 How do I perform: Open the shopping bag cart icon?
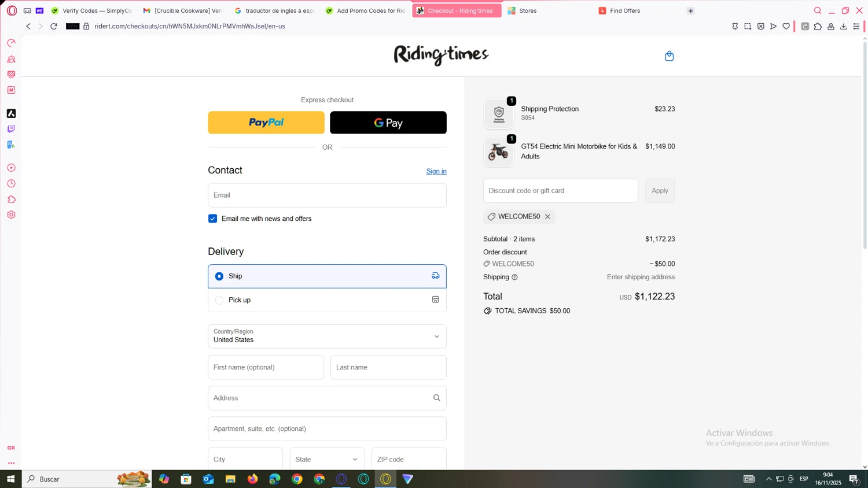669,56
